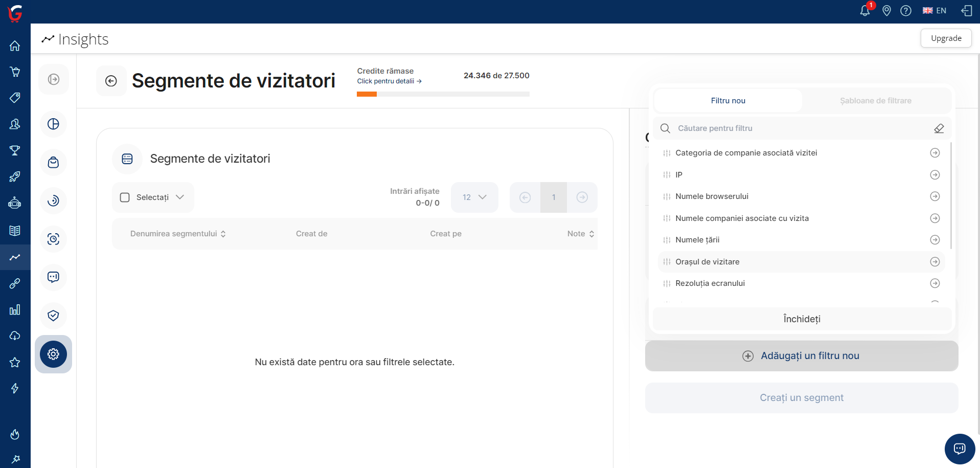Screen dimensions: 980x468
Task: Open the shopping cart sidebar icon
Action: [x=15, y=72]
